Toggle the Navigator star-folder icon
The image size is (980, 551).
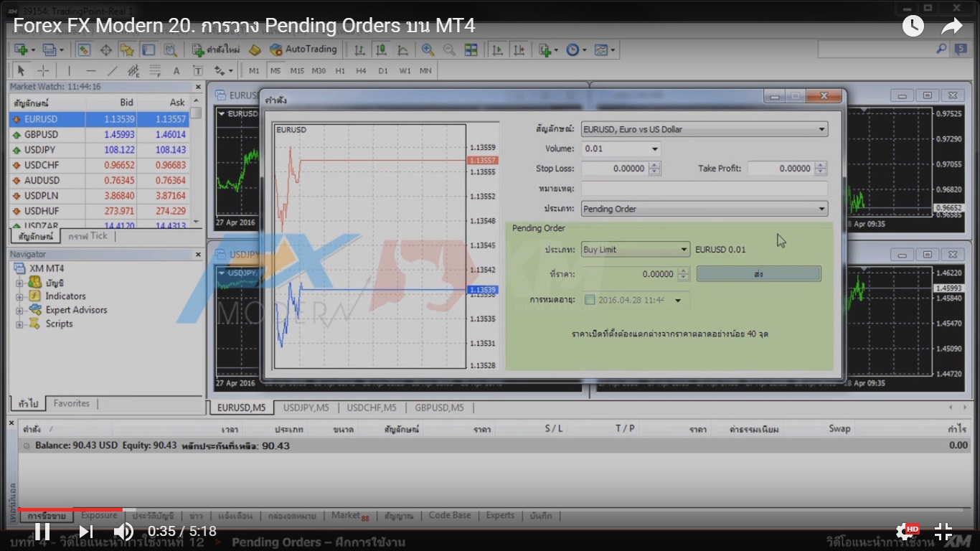pyautogui.click(x=127, y=50)
